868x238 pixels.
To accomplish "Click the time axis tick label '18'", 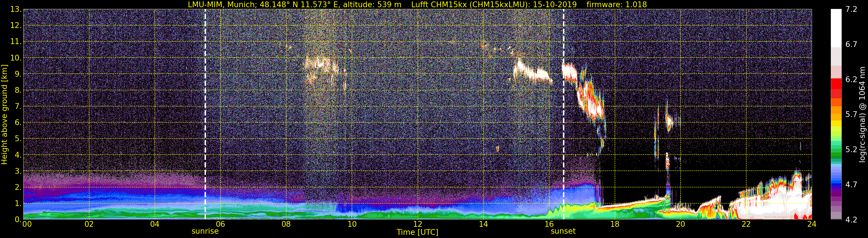I will [614, 224].
